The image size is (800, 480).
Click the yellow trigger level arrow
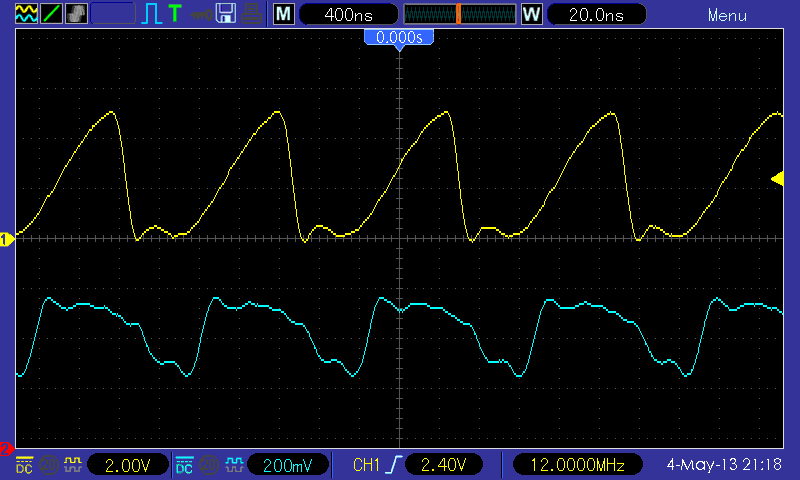coord(777,179)
